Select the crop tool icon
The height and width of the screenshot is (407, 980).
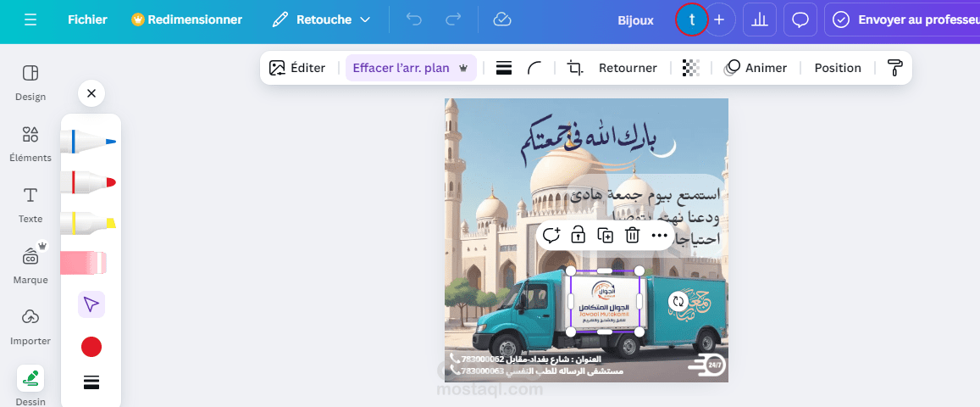click(x=575, y=68)
